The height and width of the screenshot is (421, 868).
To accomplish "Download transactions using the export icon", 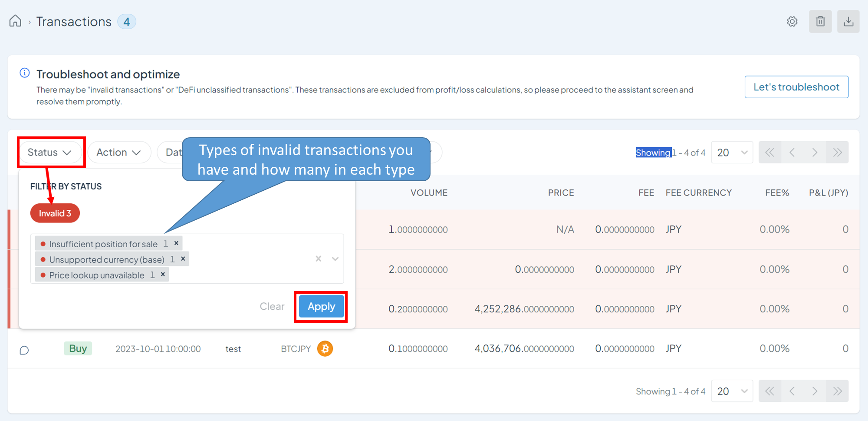I will pos(848,21).
